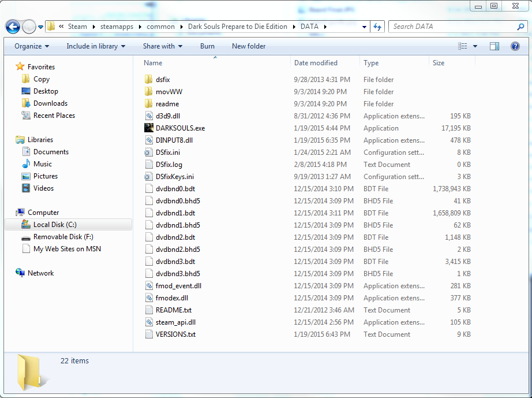Select the DSfixKeys.ini settings icon
This screenshot has height=398, width=532.
click(149, 177)
